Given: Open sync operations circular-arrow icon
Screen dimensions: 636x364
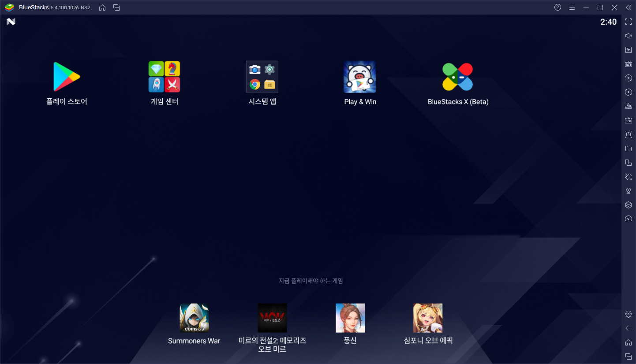Looking at the screenshot, I should click(x=629, y=92).
